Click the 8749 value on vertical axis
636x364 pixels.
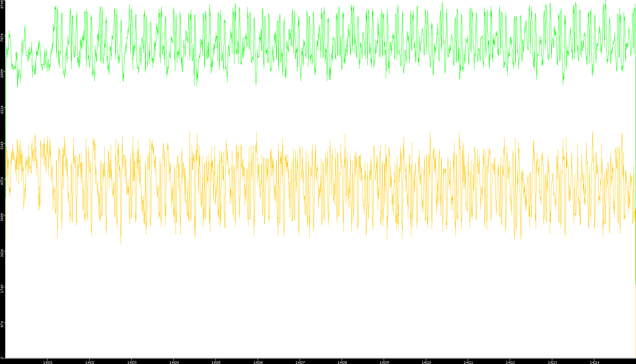click(2, 4)
